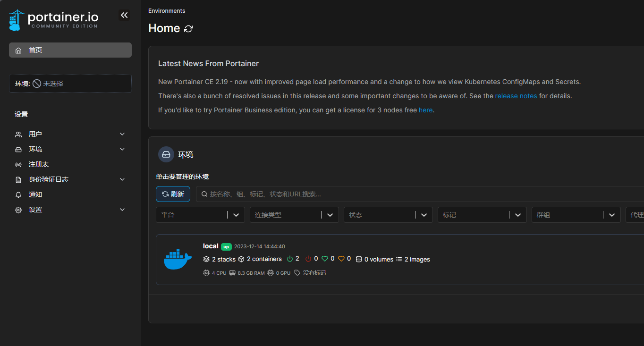The height and width of the screenshot is (346, 644).
Task: Click the 8.3 GB RAM text
Action: [x=251, y=273]
